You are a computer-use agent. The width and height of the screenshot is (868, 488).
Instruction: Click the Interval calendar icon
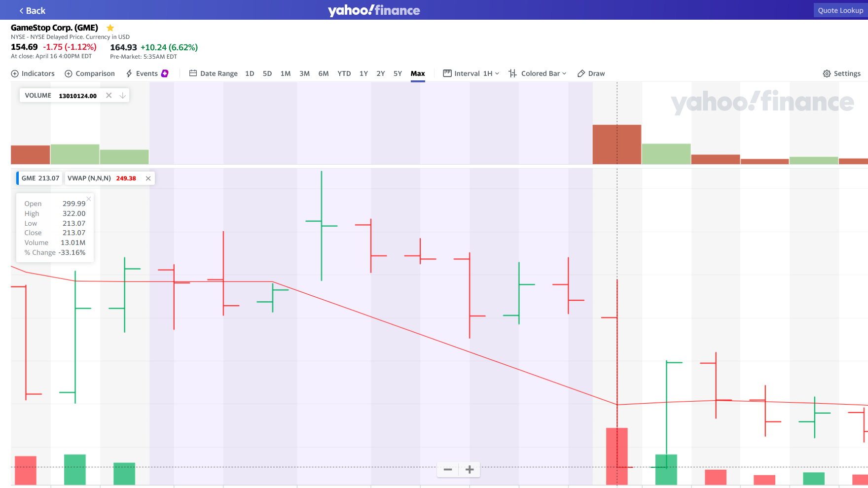[x=447, y=73]
